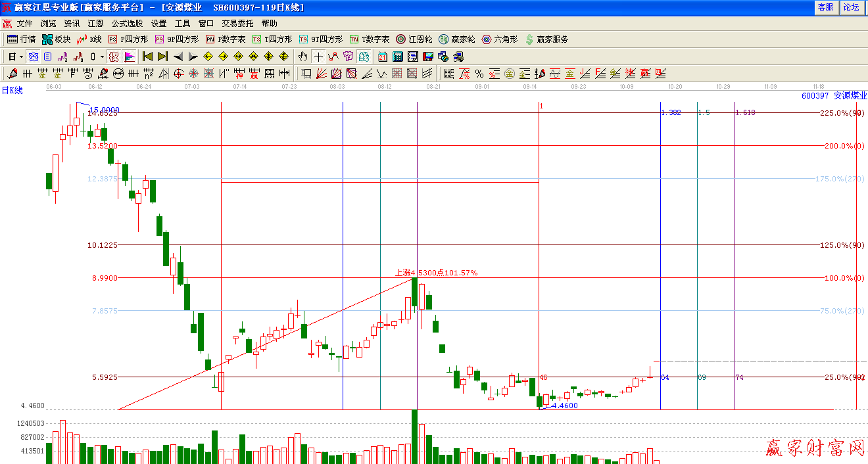Click the 赢家服务 dollar sign icon
This screenshot has width=868, height=464.
point(529,39)
